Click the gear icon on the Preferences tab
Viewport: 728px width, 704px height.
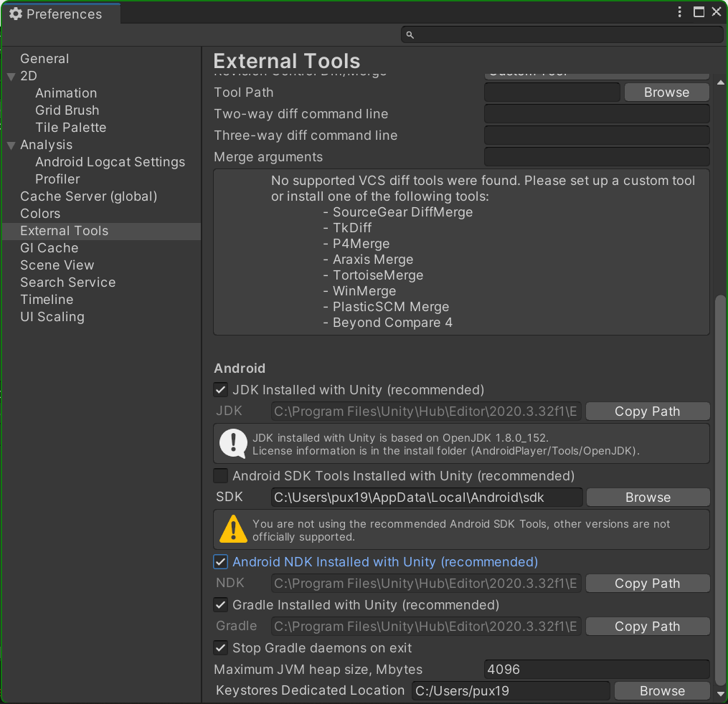point(16,13)
